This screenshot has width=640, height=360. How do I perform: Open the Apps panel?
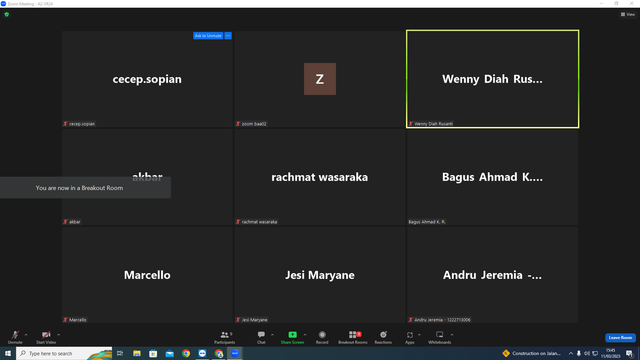[x=410, y=337]
